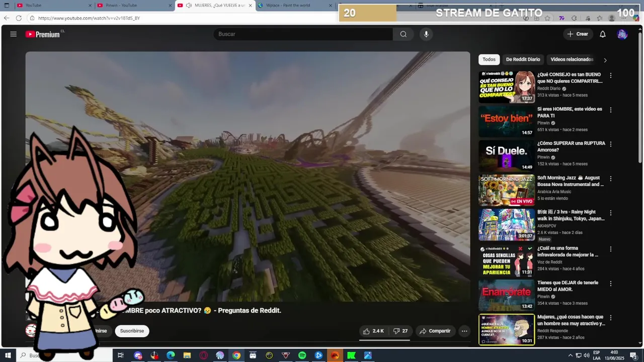
Task: Select the De Reddit Diario chip
Action: (523, 59)
